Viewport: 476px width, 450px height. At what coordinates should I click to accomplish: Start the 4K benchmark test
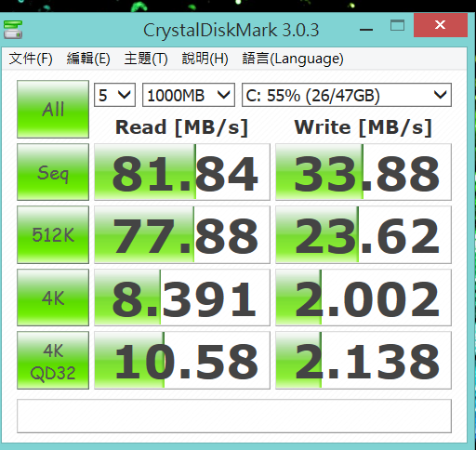click(x=53, y=298)
